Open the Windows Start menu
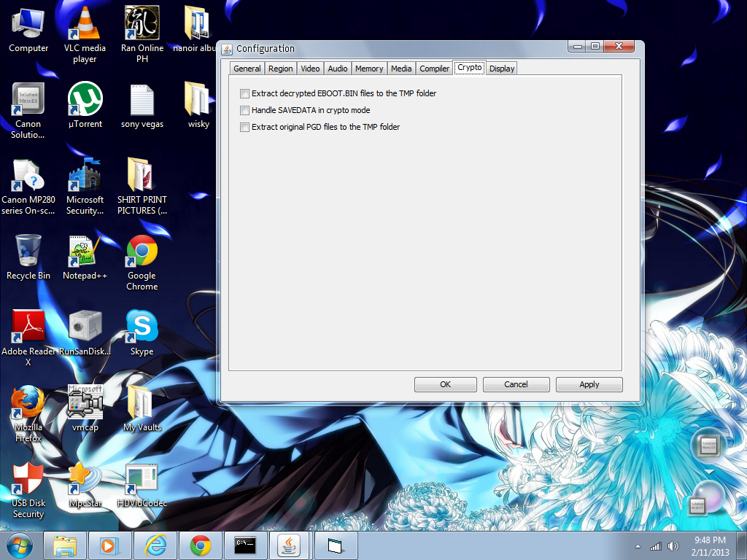 point(20,545)
